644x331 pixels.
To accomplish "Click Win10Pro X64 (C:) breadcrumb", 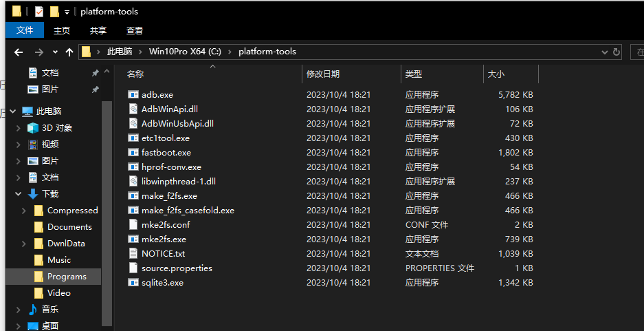I will [x=186, y=52].
